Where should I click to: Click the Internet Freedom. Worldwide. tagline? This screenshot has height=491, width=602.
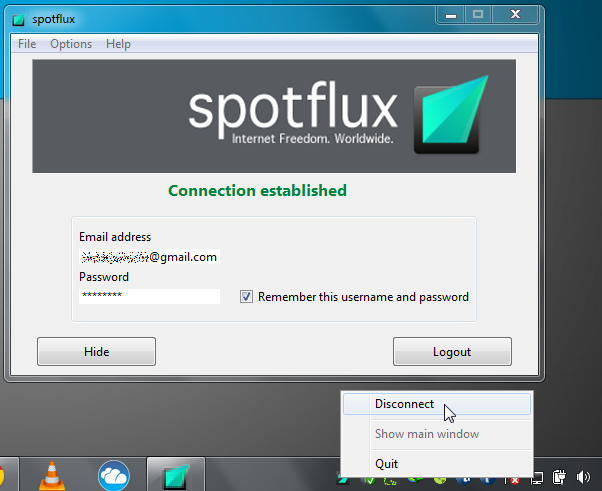[x=313, y=139]
